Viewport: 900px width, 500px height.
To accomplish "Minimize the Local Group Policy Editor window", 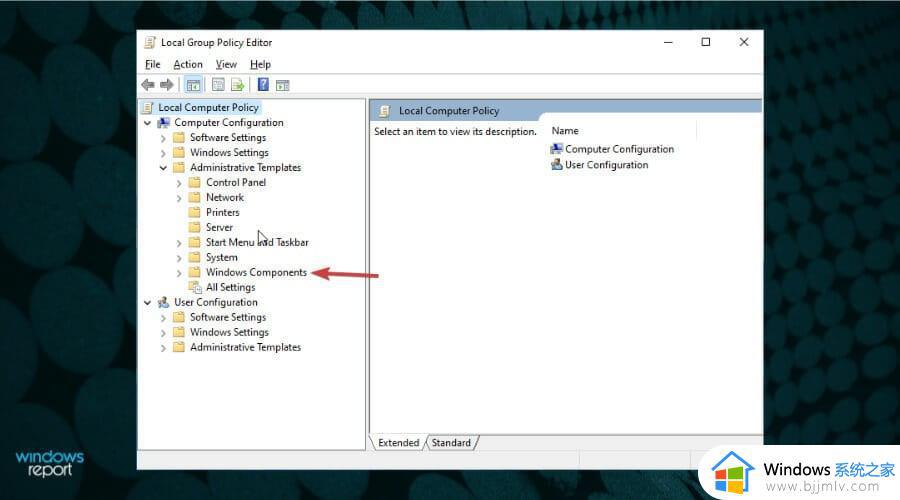I will pyautogui.click(x=668, y=42).
